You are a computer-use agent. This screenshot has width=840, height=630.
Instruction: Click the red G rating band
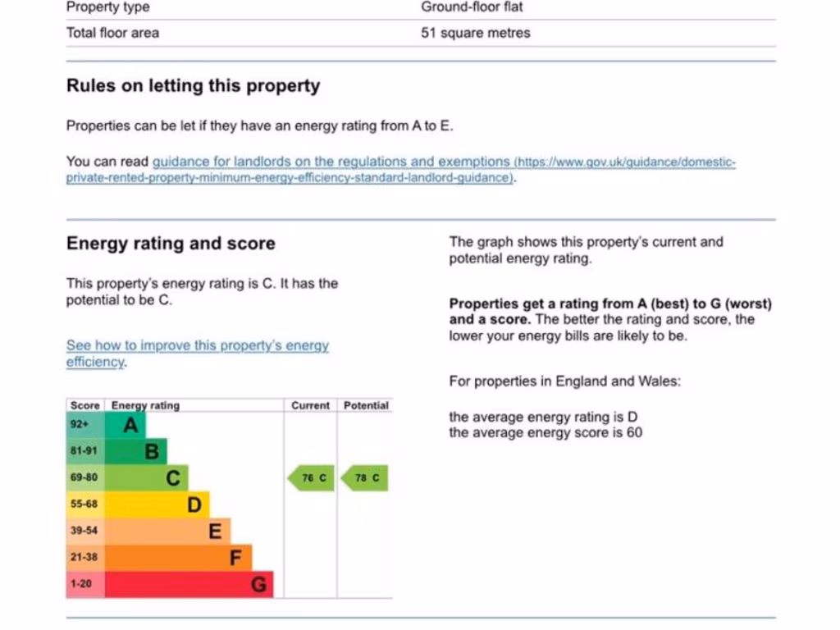tap(189, 584)
